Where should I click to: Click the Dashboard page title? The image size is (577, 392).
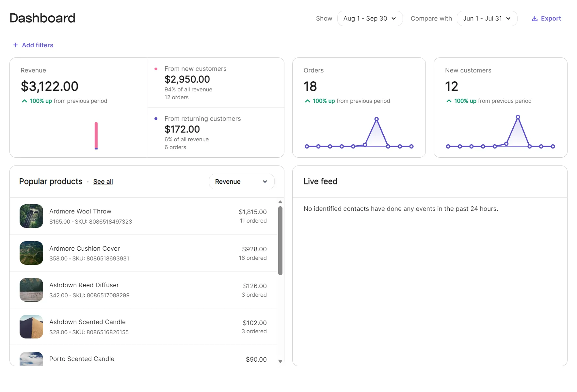[x=42, y=18]
